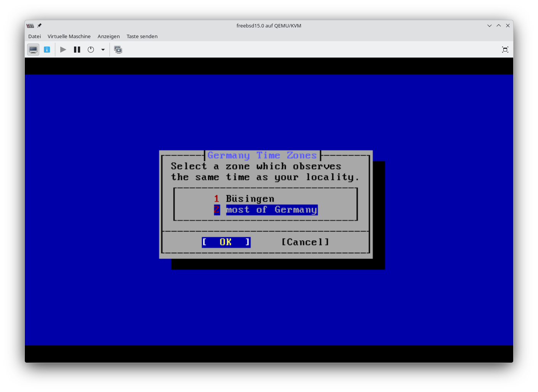538x392 pixels.
Task: Open the Datei menu
Action: coord(34,36)
